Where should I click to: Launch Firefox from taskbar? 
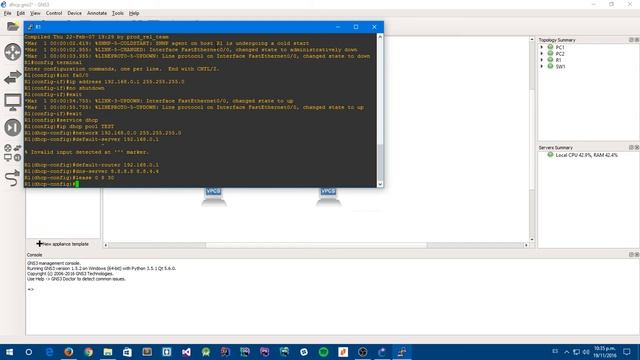(69, 352)
